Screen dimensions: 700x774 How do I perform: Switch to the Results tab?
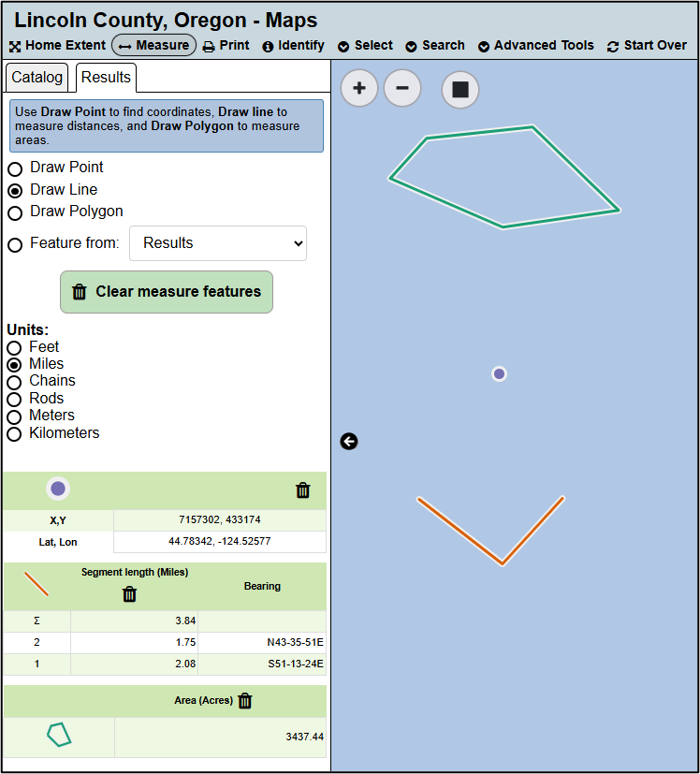pos(106,78)
